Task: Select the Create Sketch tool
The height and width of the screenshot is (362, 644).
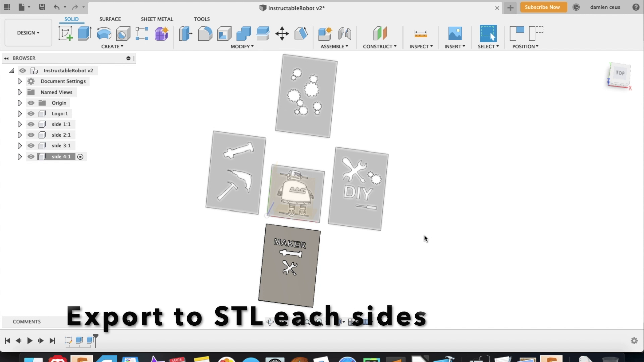Action: click(65, 34)
